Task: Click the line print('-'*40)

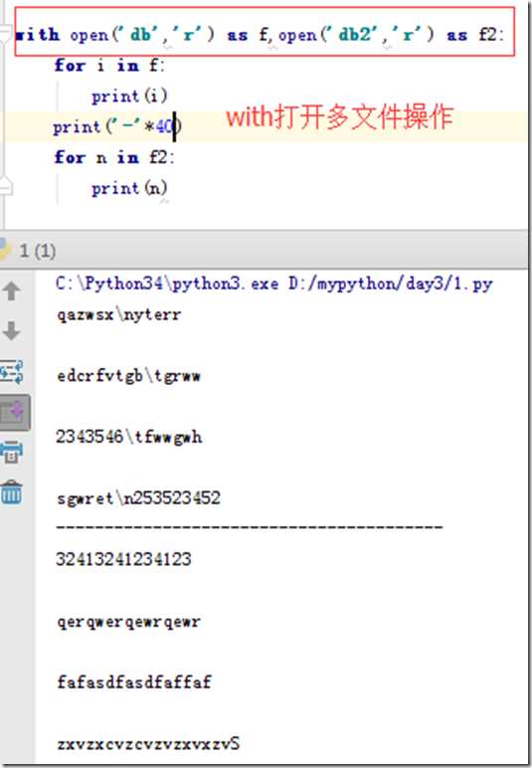Action: (x=117, y=127)
